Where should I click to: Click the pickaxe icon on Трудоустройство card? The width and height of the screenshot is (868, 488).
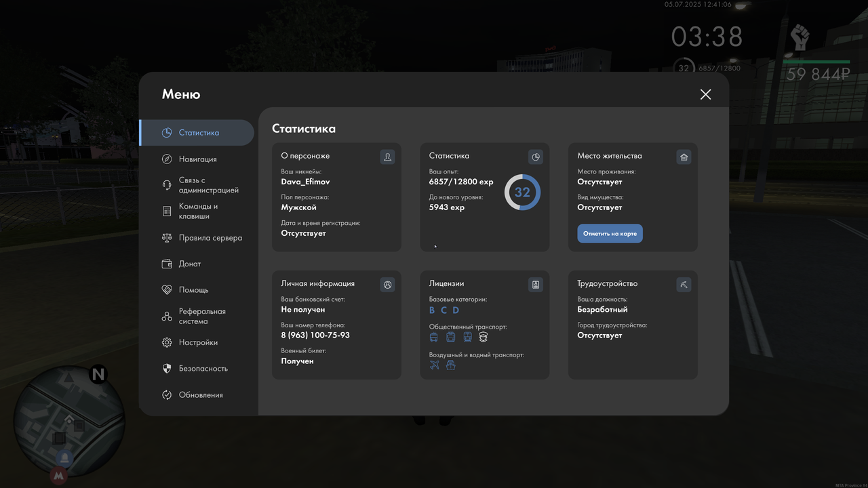coord(684,285)
